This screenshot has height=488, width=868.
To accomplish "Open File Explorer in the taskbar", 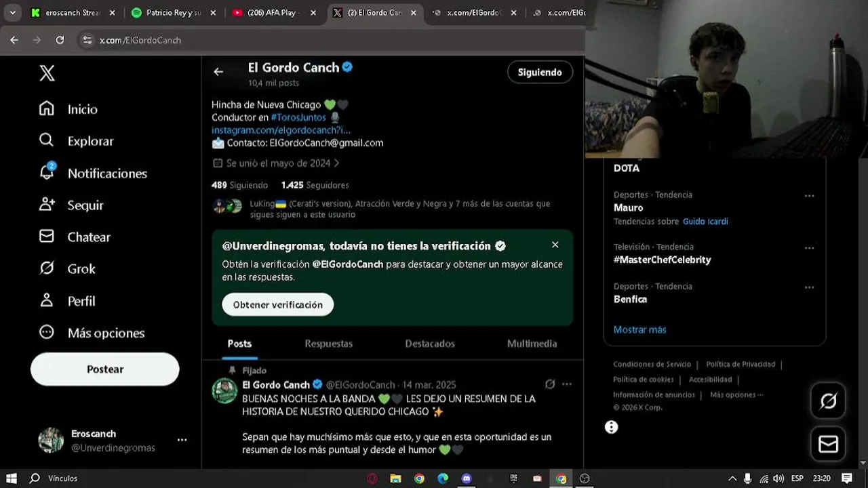I will (x=395, y=479).
